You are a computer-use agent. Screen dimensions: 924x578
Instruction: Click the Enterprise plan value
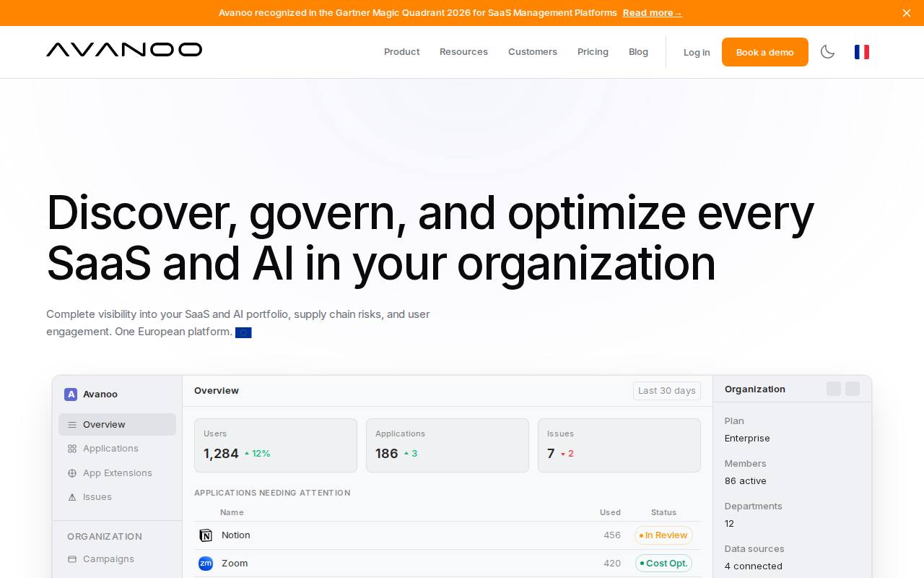click(x=747, y=439)
